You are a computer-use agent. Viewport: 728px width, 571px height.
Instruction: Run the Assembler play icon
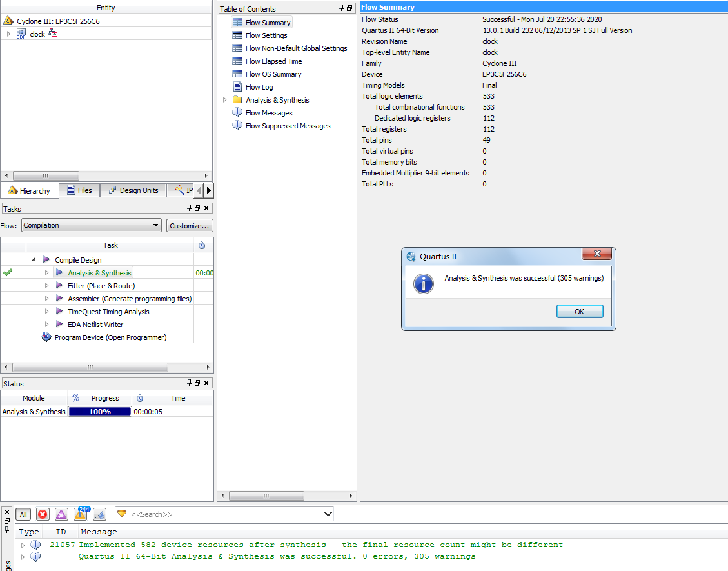click(x=59, y=298)
